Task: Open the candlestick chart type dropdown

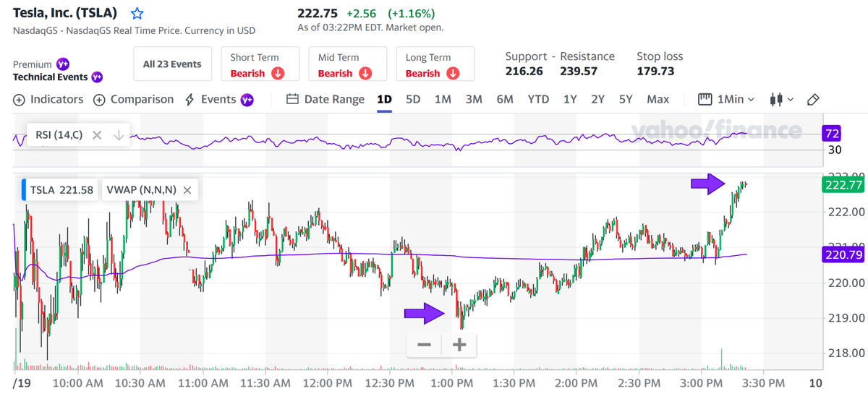Action: pos(782,99)
